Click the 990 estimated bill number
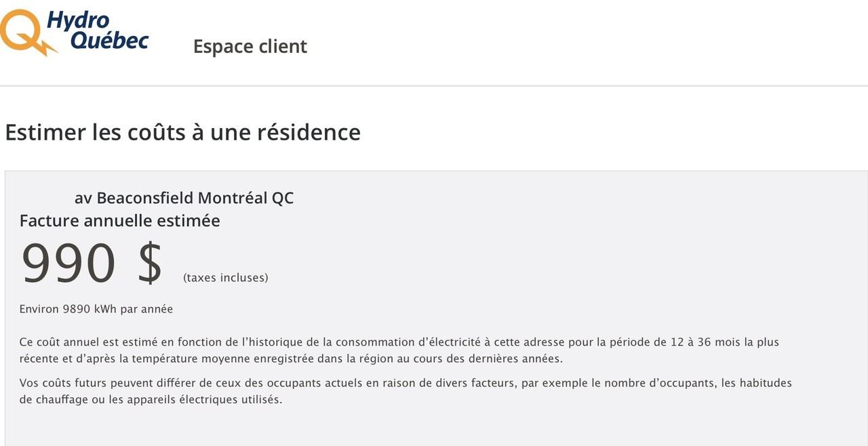The image size is (868, 446). point(68,263)
